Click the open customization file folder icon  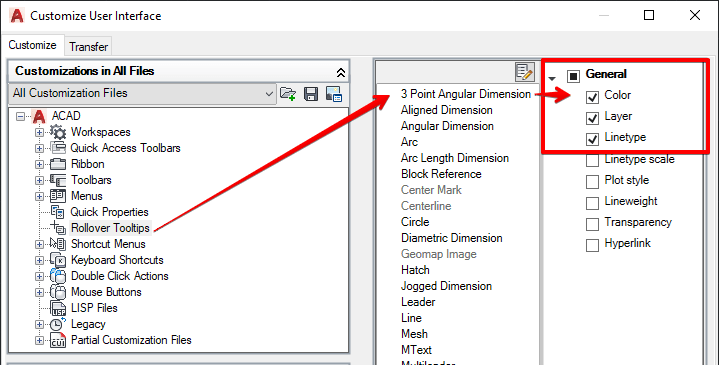(288, 94)
